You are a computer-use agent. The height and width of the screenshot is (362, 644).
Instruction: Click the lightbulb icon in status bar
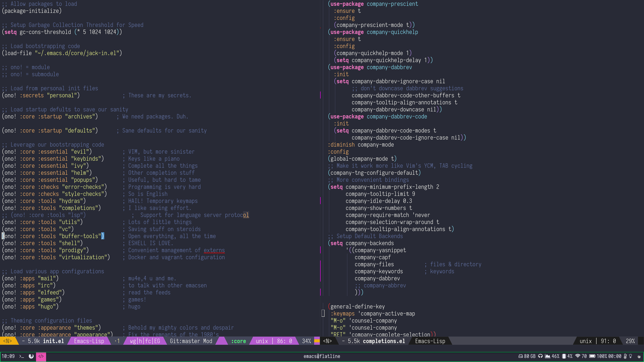(630, 356)
